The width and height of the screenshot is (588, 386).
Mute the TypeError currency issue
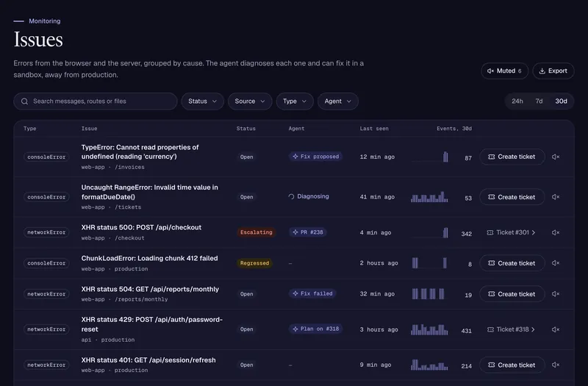point(556,157)
